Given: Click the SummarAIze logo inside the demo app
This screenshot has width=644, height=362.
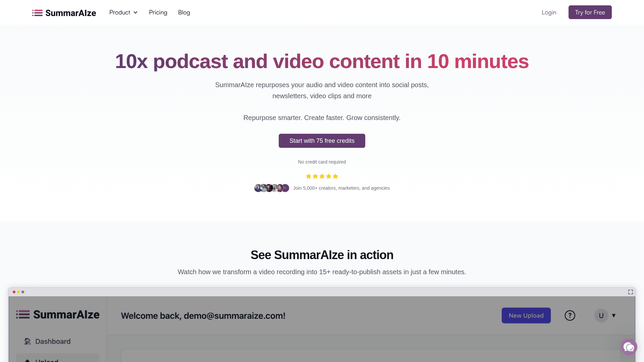Looking at the screenshot, I should pos(57,315).
